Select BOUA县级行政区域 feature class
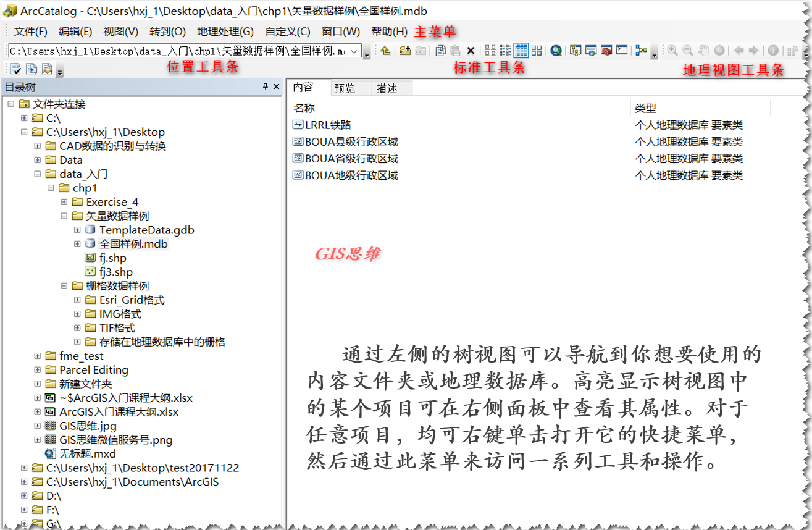 (345, 141)
